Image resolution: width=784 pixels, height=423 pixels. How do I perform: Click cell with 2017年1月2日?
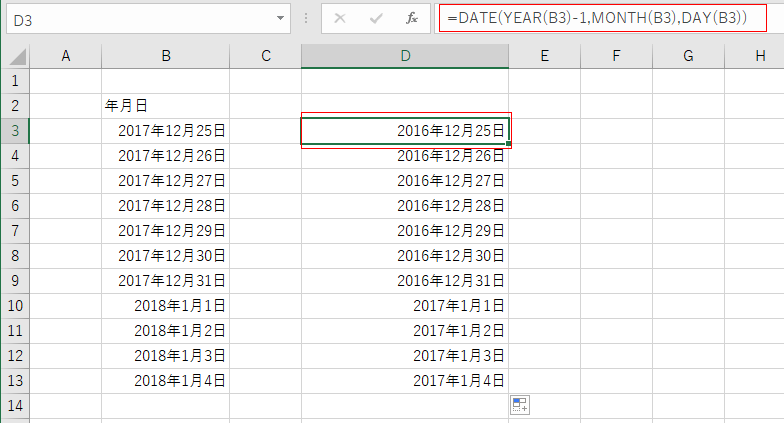[x=405, y=330]
